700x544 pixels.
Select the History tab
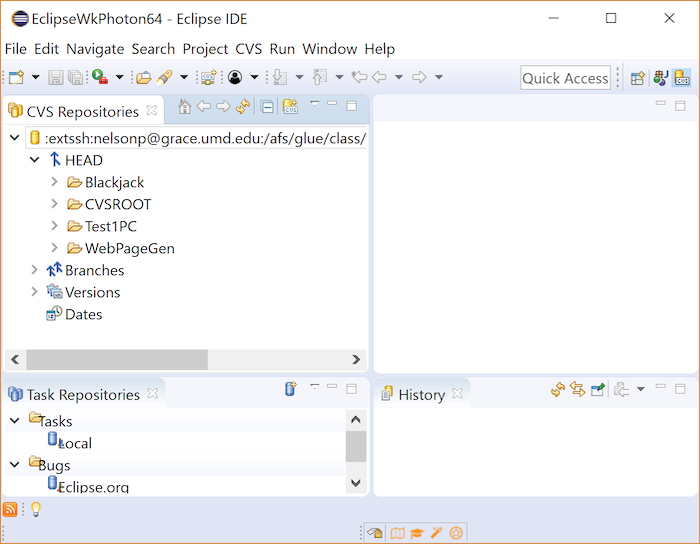[x=420, y=394]
